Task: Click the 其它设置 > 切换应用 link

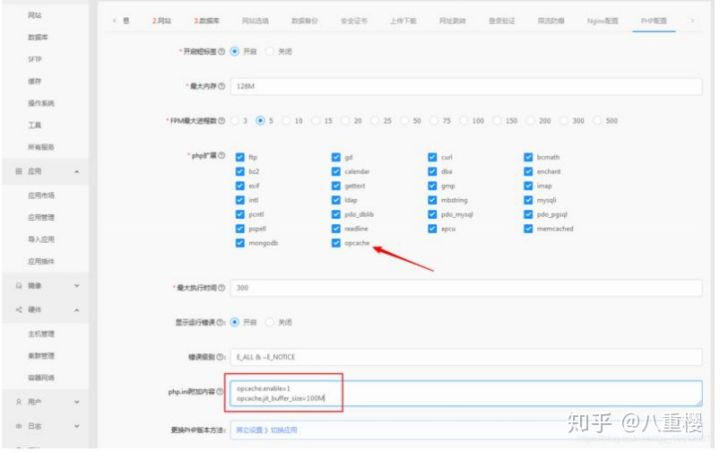Action: point(266,430)
